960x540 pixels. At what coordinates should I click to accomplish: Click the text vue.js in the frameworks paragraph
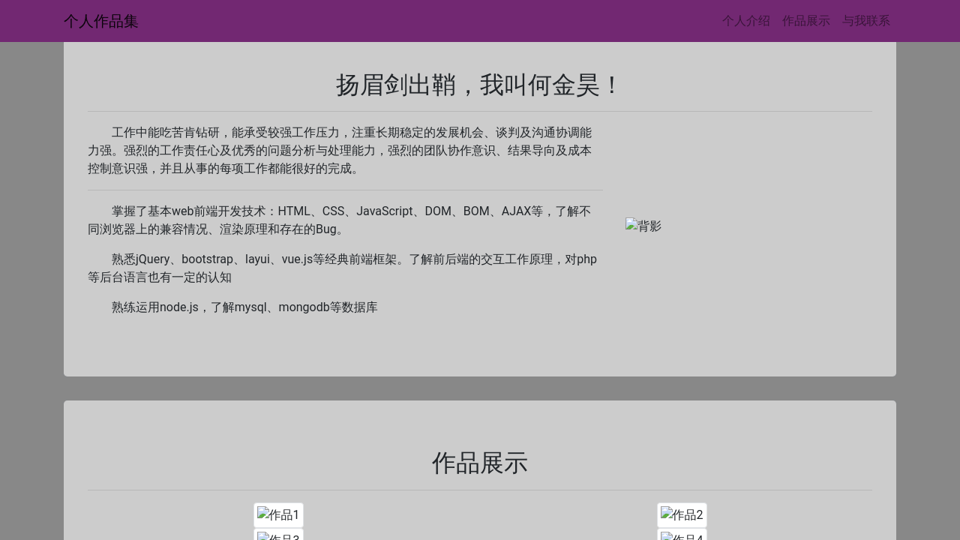[297, 259]
